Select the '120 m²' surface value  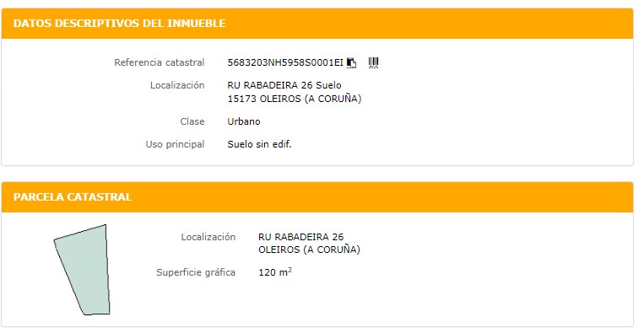pyautogui.click(x=275, y=272)
